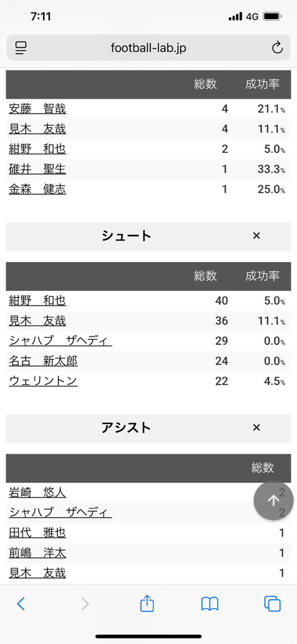The width and height of the screenshot is (297, 644).
Task: Collapse the アシスト section with its × icon
Action: (x=256, y=428)
